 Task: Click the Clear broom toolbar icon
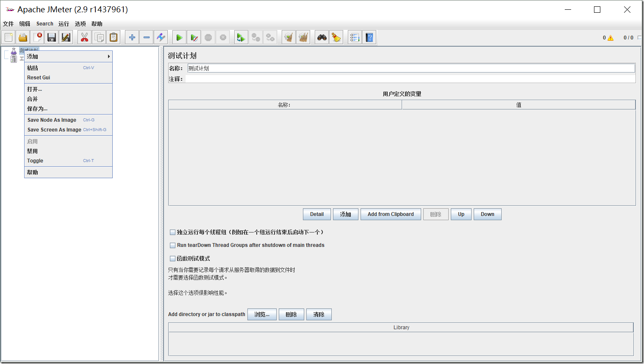click(289, 37)
